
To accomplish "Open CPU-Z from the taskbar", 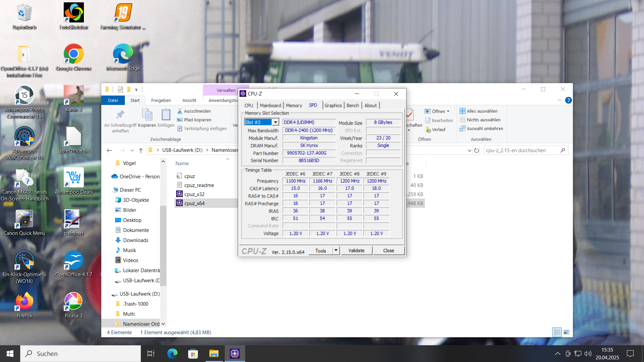I will 235,354.
